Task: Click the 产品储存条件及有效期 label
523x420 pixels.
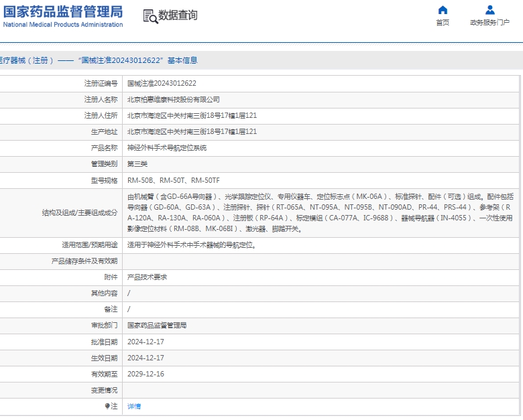Action: click(x=84, y=261)
